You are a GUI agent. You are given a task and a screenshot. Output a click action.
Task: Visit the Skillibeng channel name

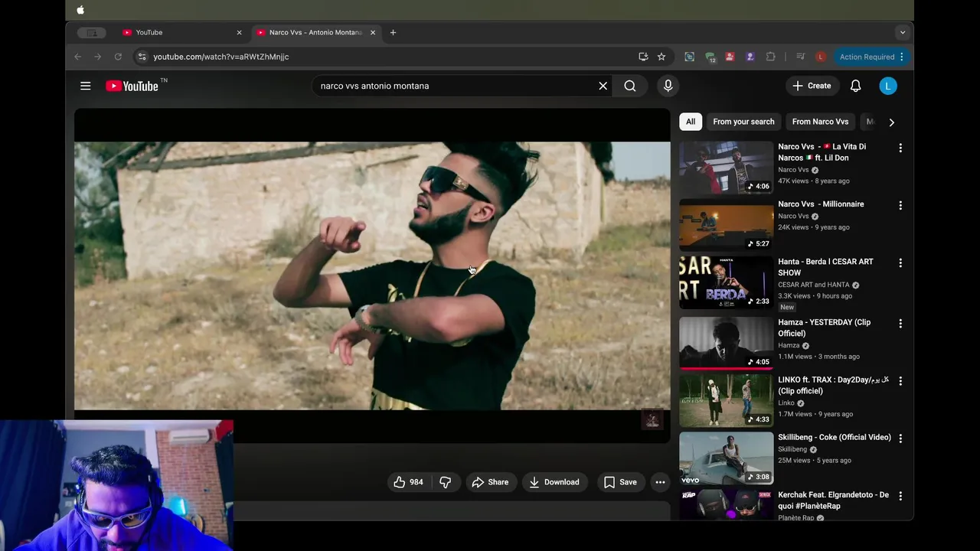click(792, 449)
